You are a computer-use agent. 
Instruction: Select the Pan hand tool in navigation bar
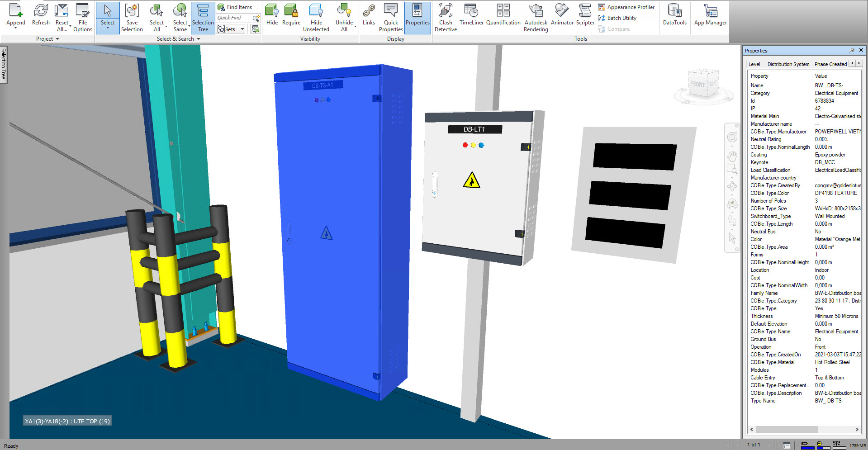coord(732,156)
